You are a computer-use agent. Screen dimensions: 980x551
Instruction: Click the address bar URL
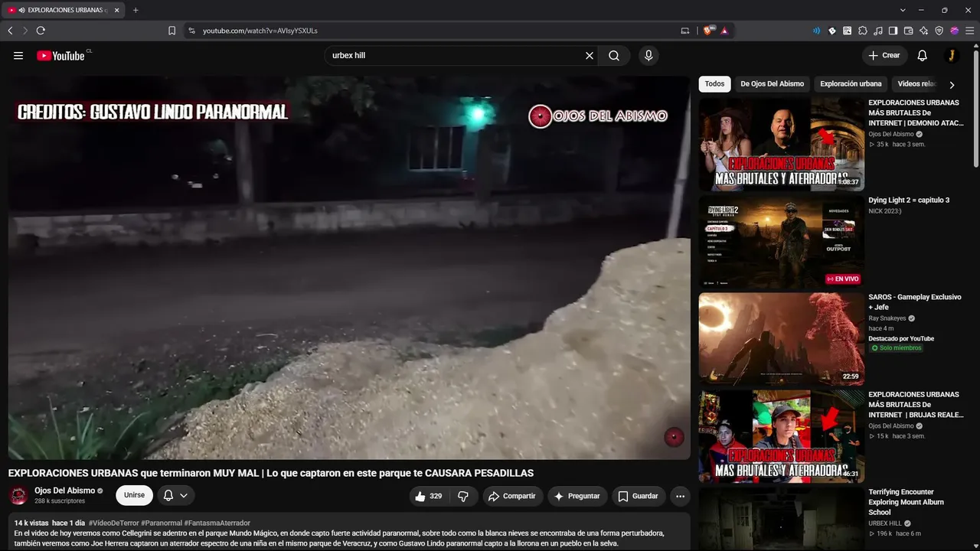[260, 31]
